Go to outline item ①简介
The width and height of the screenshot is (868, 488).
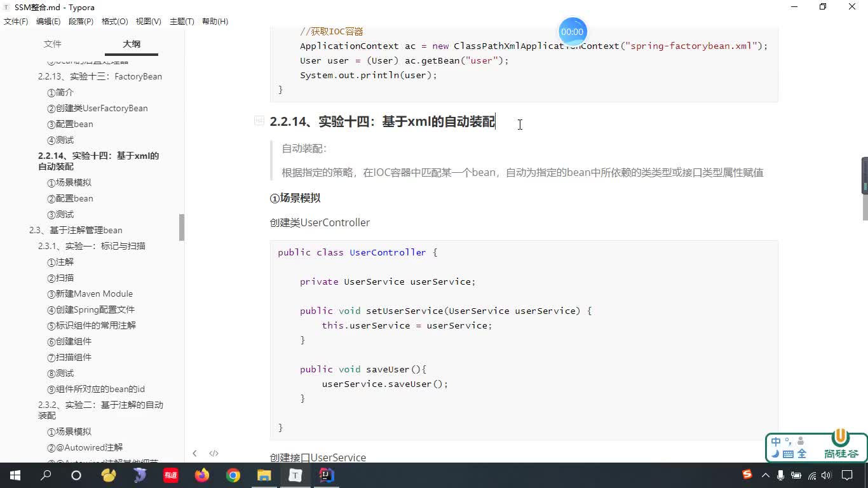[x=60, y=92]
